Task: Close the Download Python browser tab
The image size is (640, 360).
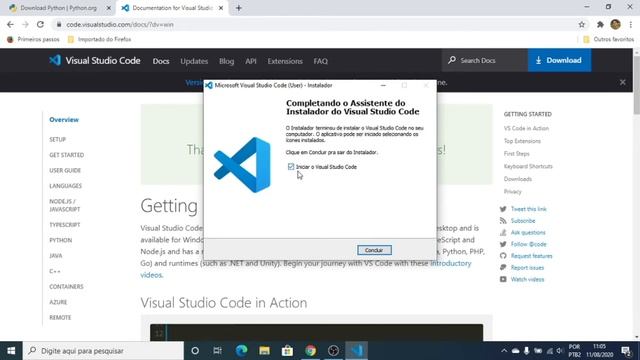Action: [x=109, y=8]
